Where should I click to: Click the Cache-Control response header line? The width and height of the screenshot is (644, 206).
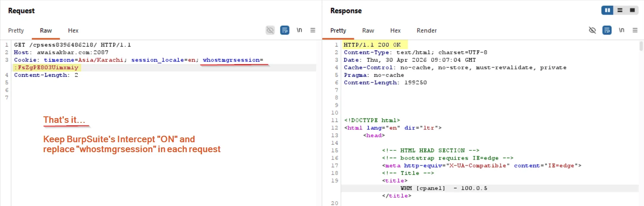tap(455, 68)
